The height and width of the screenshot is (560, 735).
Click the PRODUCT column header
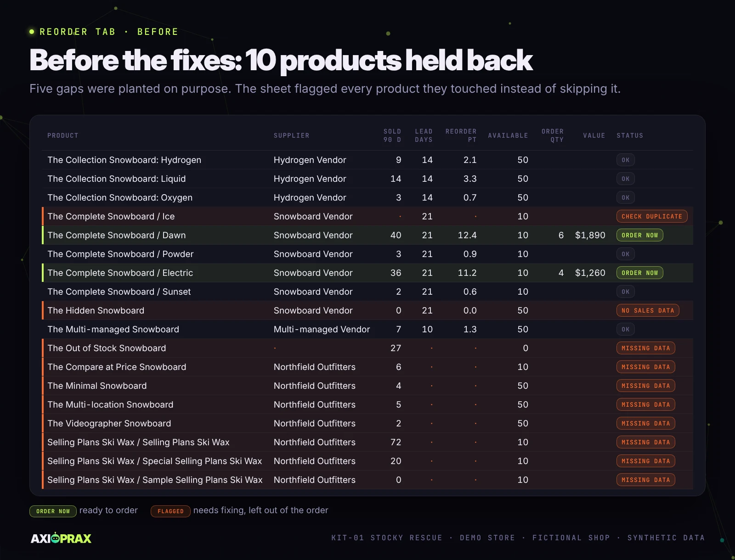point(63,135)
